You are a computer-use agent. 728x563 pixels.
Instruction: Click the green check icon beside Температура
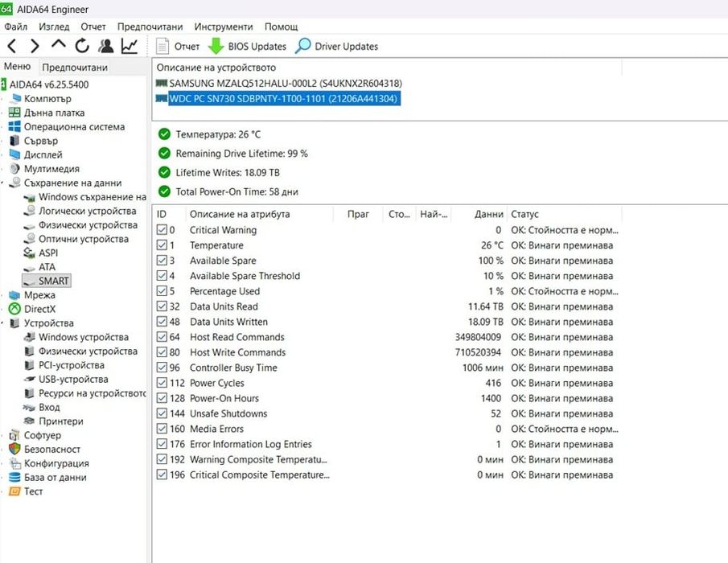[x=164, y=134]
